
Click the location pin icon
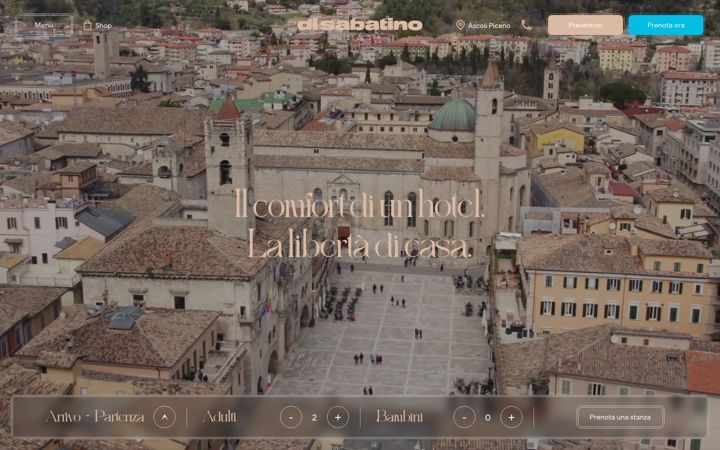pyautogui.click(x=460, y=25)
